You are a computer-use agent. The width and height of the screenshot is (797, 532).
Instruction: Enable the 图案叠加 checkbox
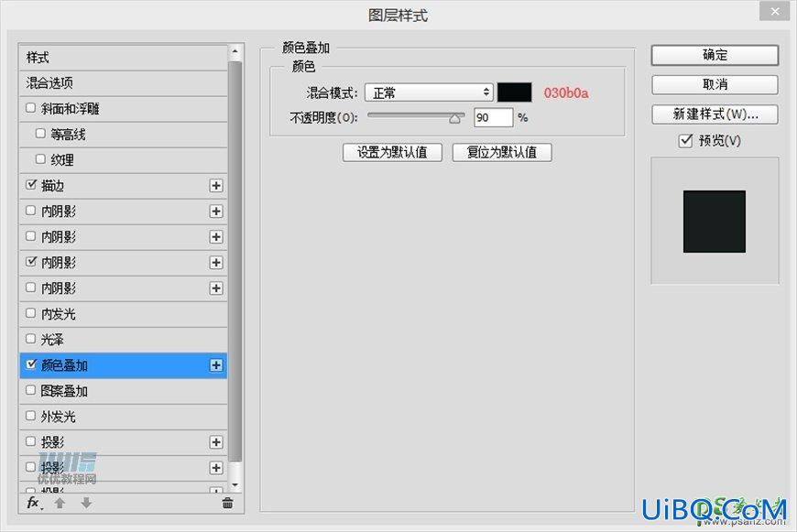click(30, 390)
